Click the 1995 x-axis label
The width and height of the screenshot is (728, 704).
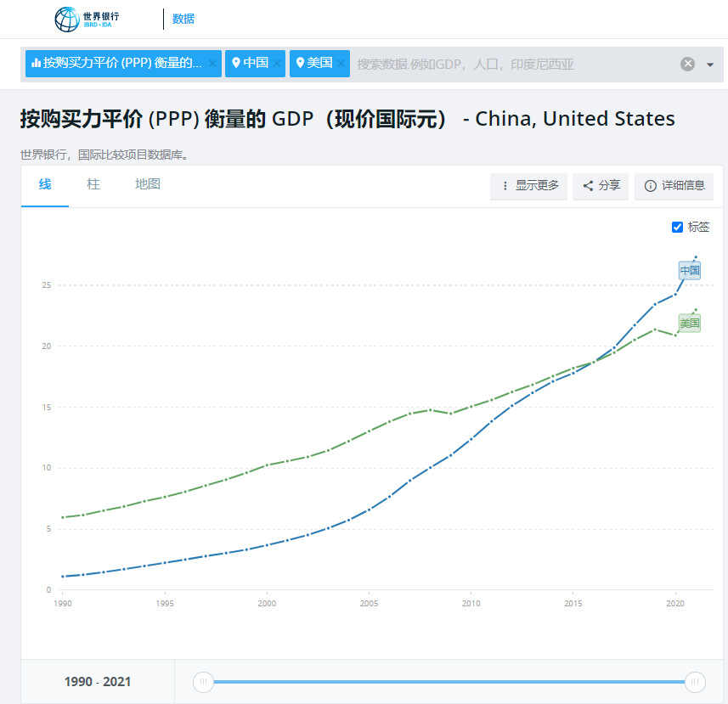(x=165, y=603)
